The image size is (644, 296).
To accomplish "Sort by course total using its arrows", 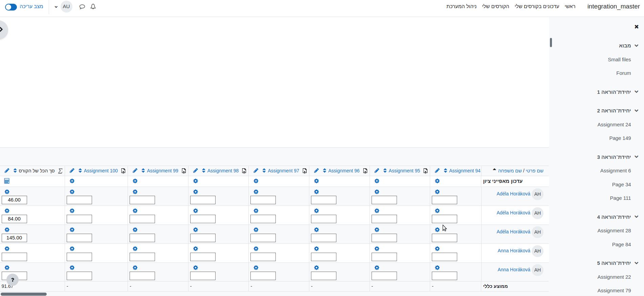I will [x=15, y=171].
